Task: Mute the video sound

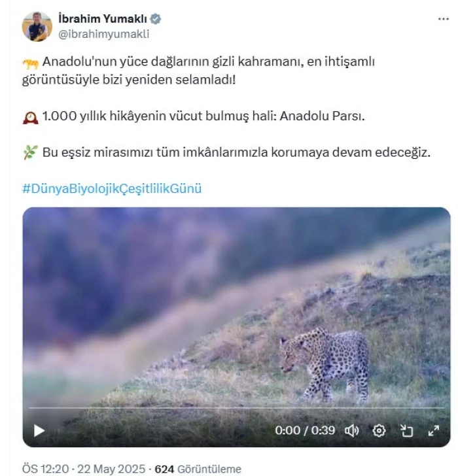Action: pyautogui.click(x=352, y=430)
